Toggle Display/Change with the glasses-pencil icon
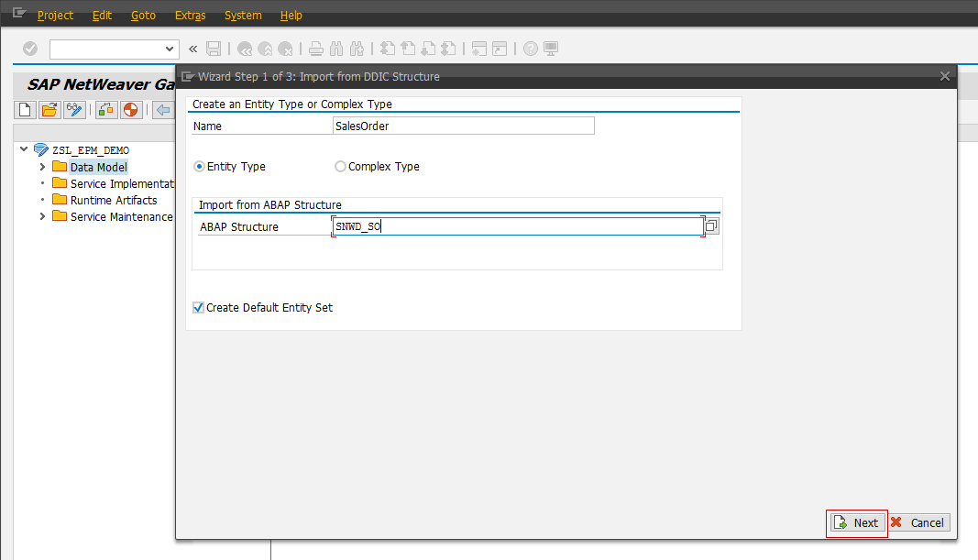Image resolution: width=978 pixels, height=560 pixels. click(x=73, y=109)
